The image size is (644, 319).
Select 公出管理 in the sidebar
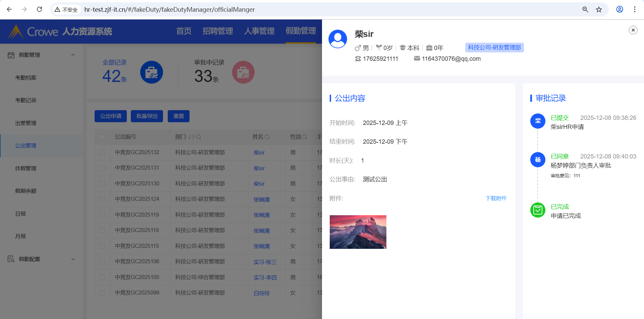coord(26,146)
